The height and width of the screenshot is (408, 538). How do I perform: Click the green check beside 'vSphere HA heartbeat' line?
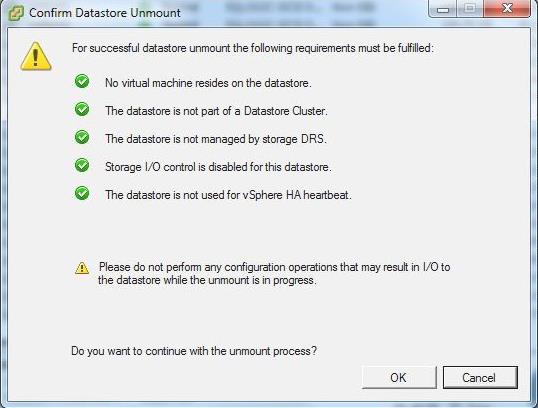coord(82,193)
